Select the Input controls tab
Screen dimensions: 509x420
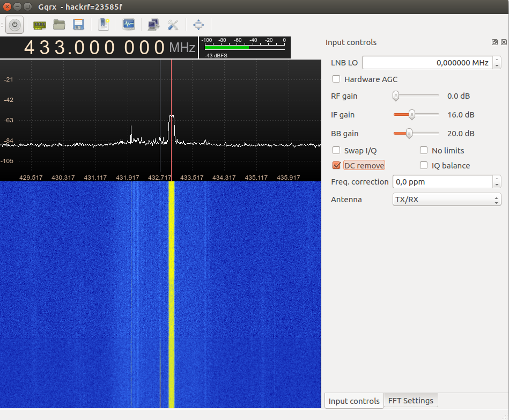353,400
